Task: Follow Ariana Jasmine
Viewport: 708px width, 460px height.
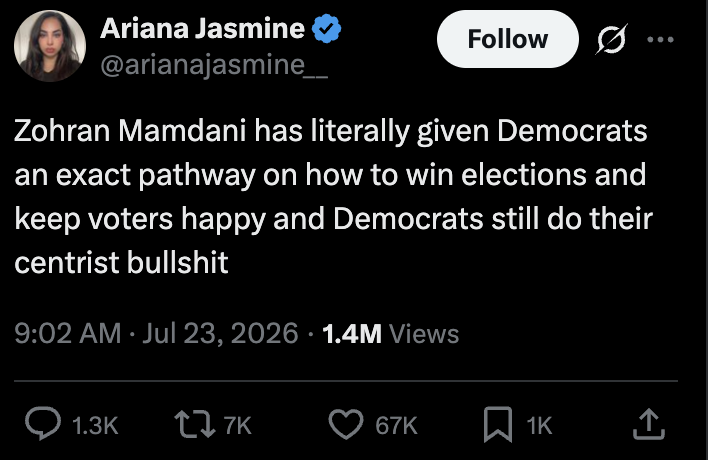Action: coord(508,39)
